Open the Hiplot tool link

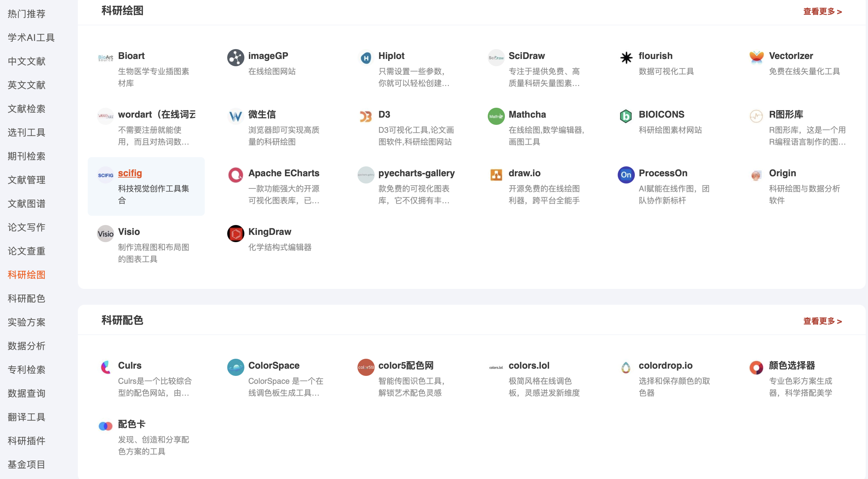[391, 56]
